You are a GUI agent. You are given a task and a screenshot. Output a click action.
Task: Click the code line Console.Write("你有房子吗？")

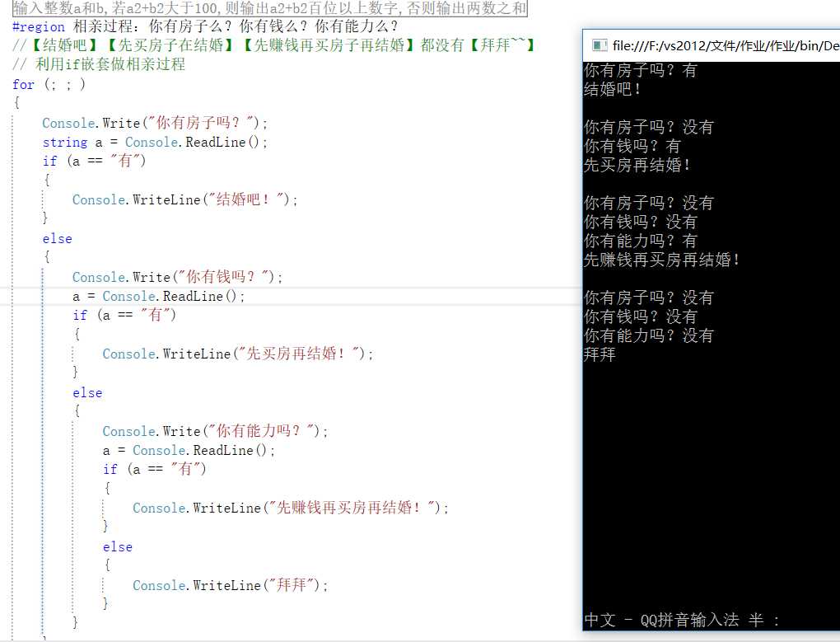tap(155, 123)
